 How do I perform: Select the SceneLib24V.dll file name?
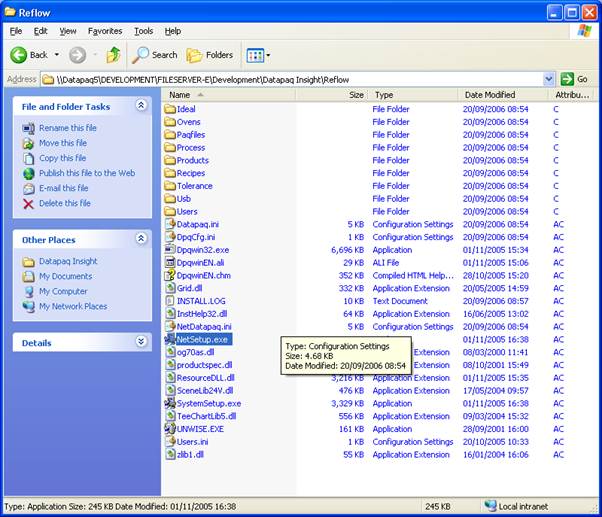point(205,390)
